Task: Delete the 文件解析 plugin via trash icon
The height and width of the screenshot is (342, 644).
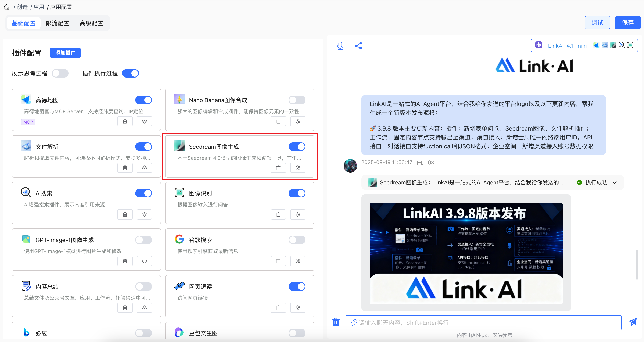Action: [125, 168]
